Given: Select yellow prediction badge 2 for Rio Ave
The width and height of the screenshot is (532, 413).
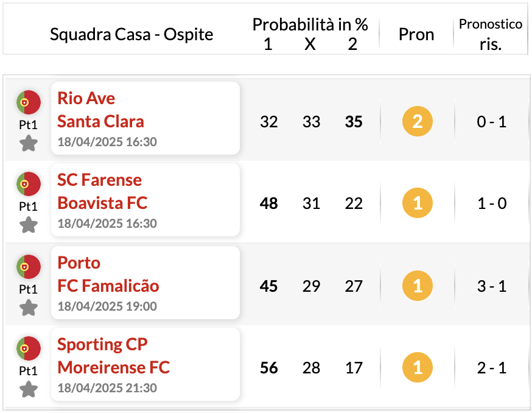Looking at the screenshot, I should pos(418,121).
